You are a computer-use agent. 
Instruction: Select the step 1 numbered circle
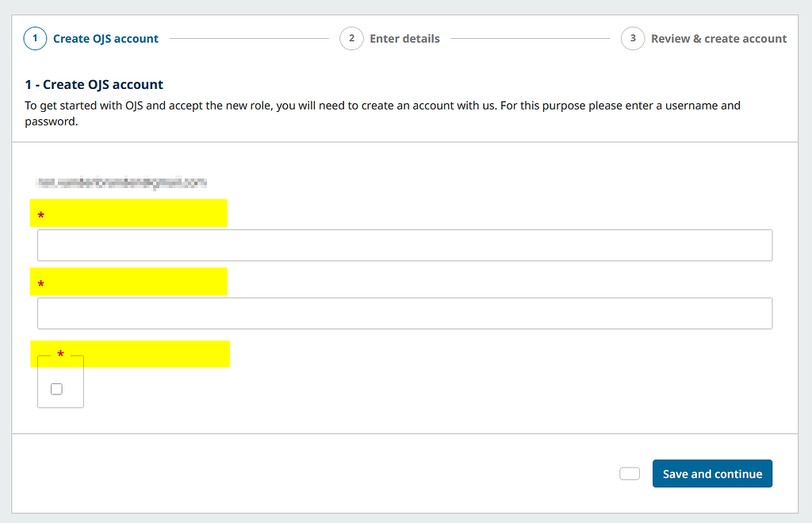pos(33,38)
